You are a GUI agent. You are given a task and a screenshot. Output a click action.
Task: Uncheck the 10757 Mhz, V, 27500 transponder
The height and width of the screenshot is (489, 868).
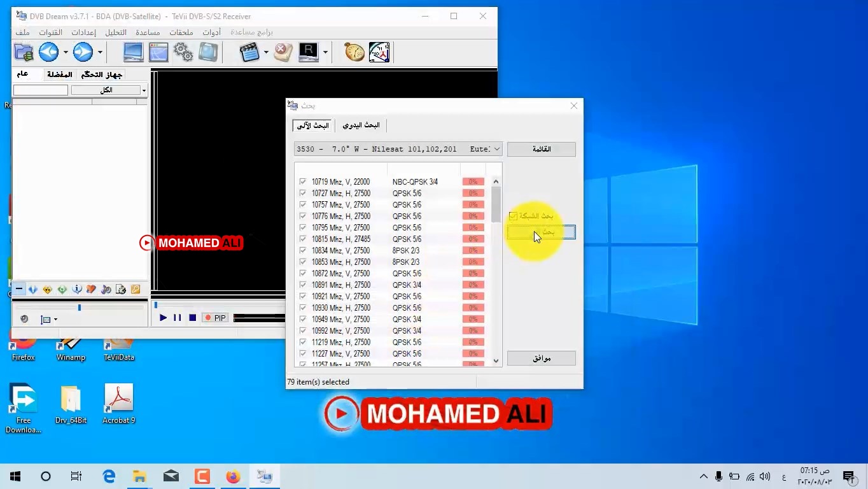(x=303, y=205)
